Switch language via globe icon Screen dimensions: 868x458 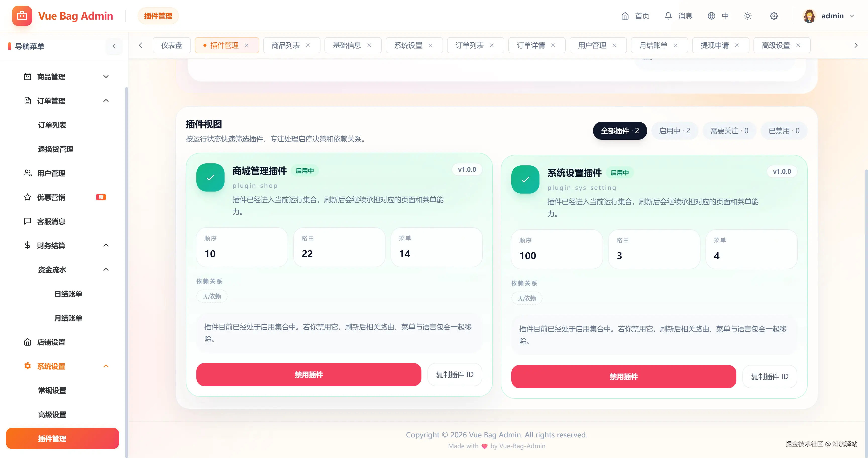pos(711,16)
